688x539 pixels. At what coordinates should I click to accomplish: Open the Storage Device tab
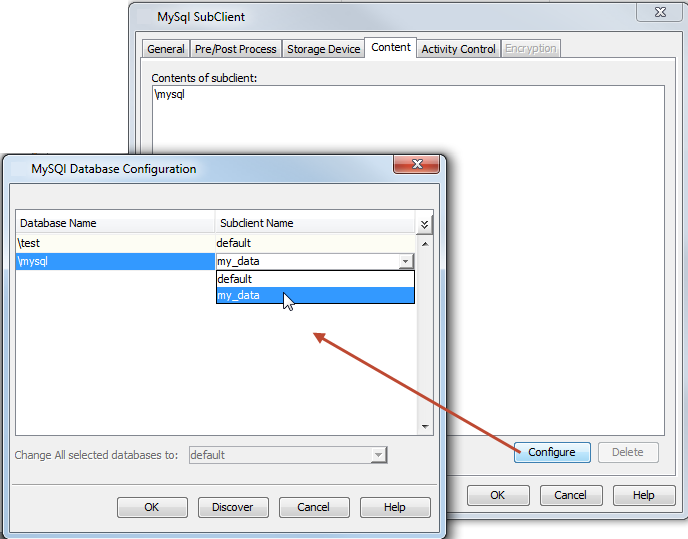pyautogui.click(x=323, y=49)
